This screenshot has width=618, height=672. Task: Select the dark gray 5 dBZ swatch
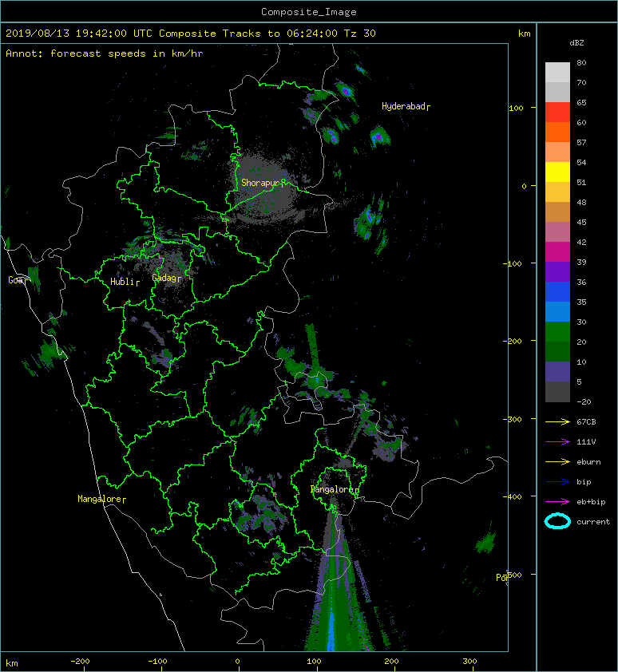[557, 391]
